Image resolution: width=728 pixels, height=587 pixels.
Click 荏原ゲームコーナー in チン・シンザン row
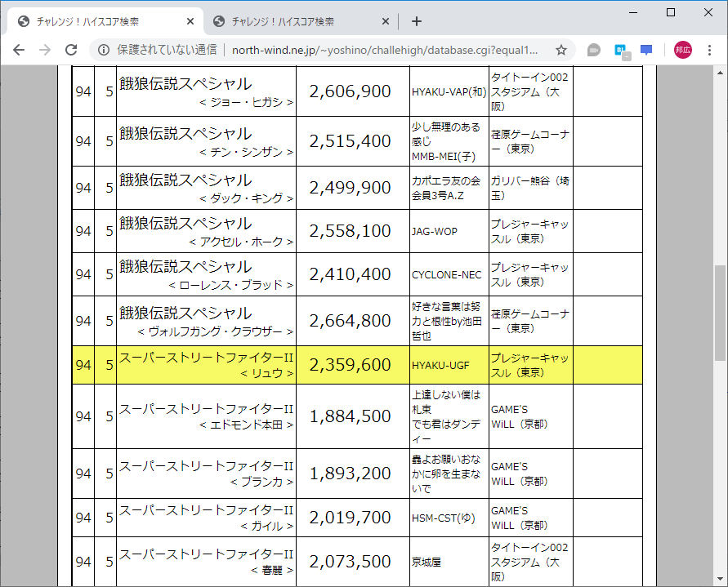pyautogui.click(x=530, y=141)
